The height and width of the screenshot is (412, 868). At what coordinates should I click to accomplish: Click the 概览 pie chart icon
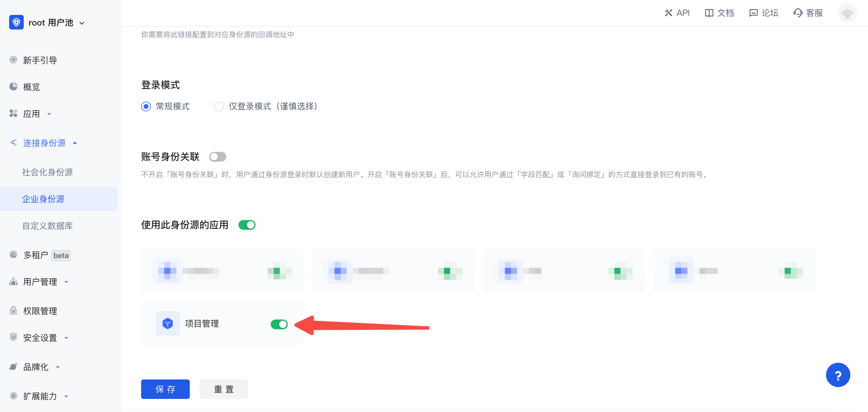tap(13, 87)
